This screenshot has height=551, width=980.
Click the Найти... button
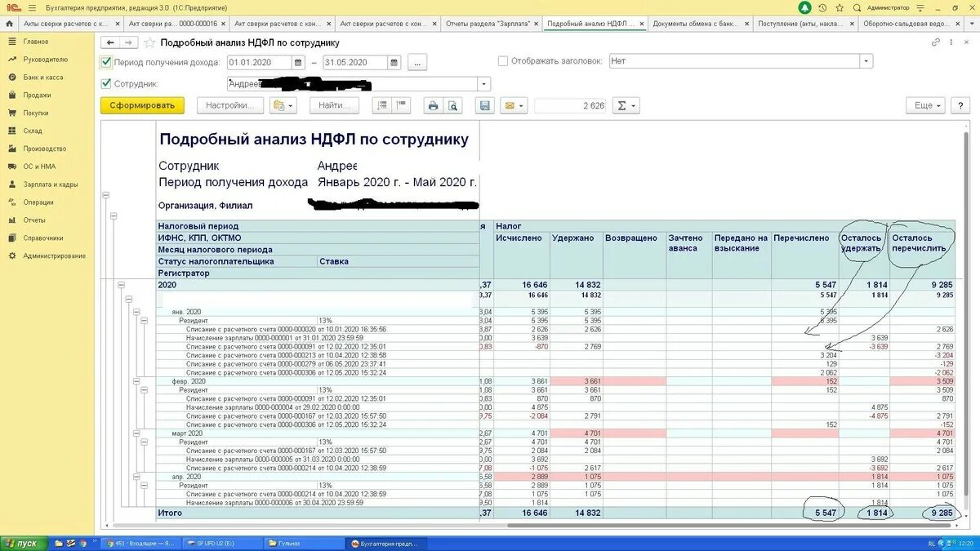[334, 105]
